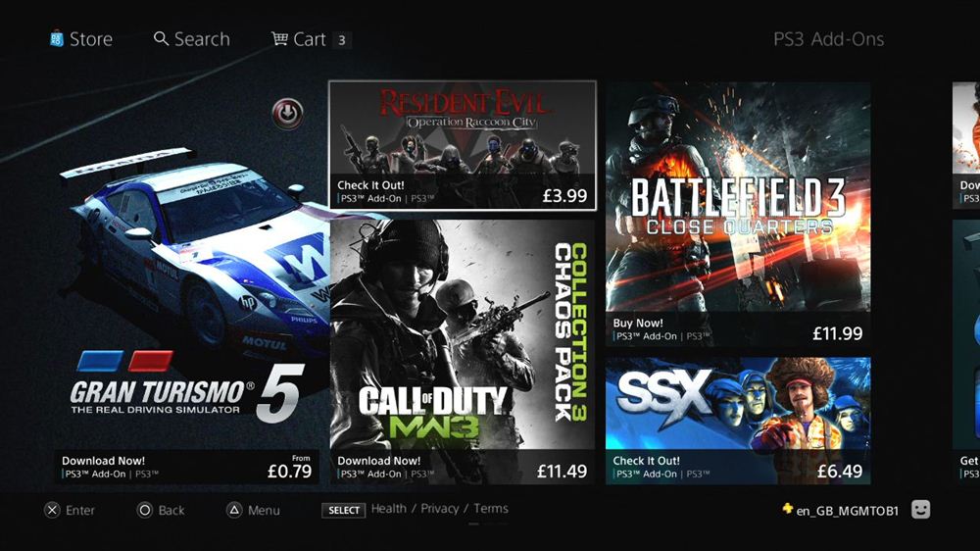Click the X Enter button icon
This screenshot has height=551, width=980.
pos(53,511)
